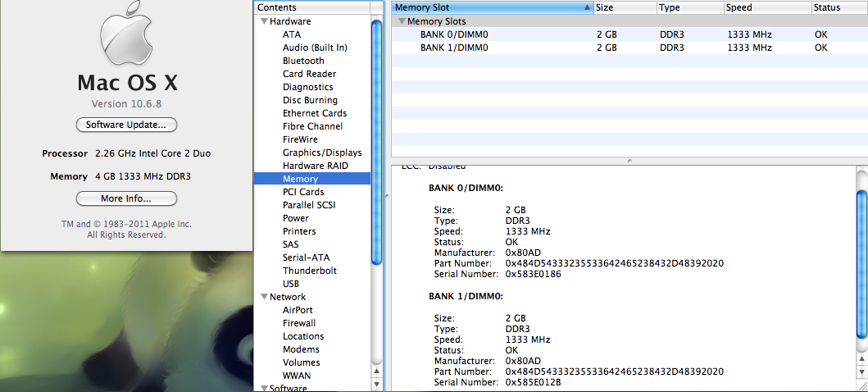This screenshot has height=392, width=868.
Task: Select SAS entry
Action: click(291, 244)
